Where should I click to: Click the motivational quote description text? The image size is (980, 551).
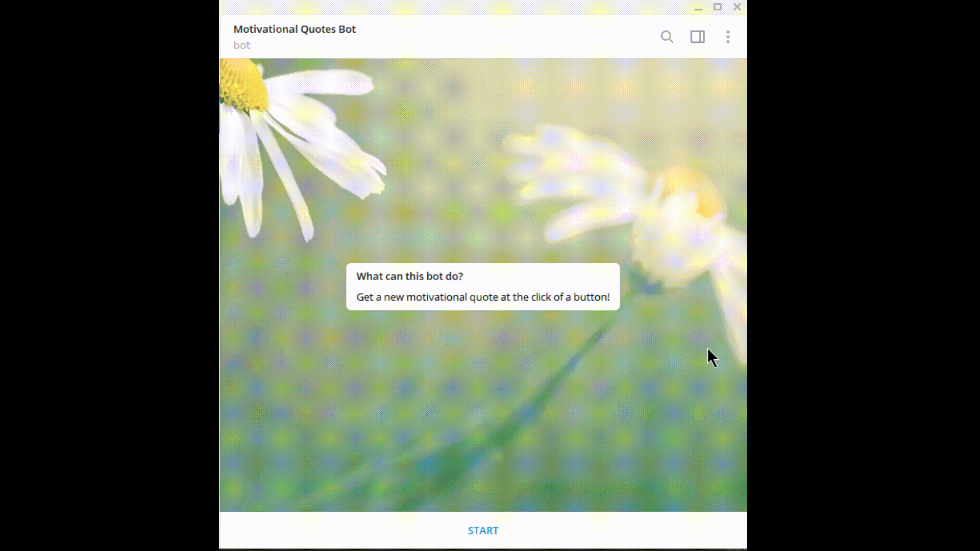click(482, 297)
